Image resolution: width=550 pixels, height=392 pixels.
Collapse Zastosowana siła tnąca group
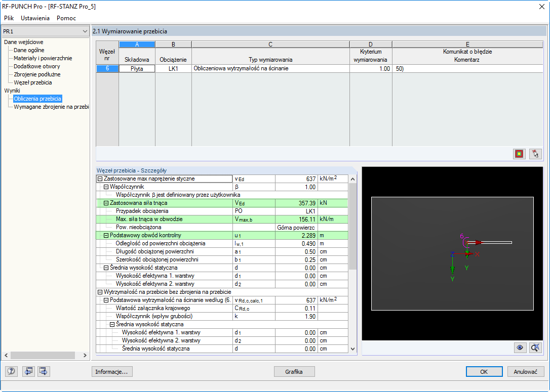pos(106,203)
